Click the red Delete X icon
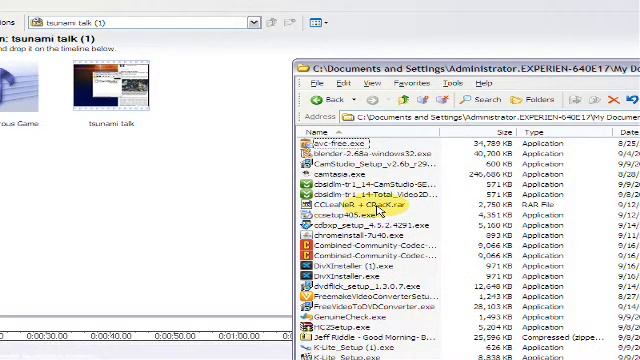Image resolution: width=640 pixels, height=360 pixels. coord(613,100)
